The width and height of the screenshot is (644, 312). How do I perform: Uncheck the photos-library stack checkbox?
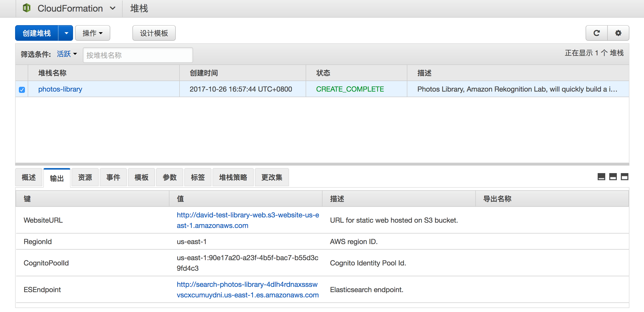pos(22,90)
